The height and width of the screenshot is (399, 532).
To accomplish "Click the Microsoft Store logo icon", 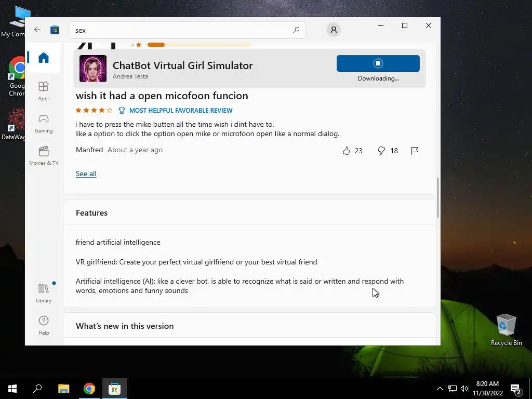I will tap(55, 30).
